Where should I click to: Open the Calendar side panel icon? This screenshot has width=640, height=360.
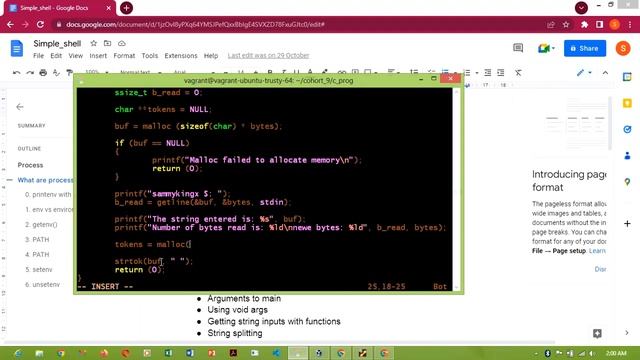[x=627, y=77]
